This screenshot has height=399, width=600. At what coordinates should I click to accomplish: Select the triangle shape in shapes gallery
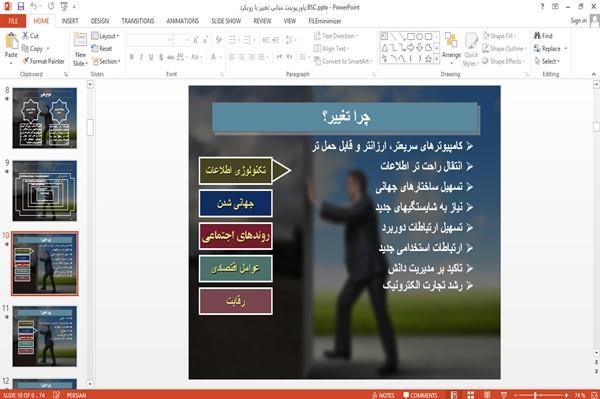pyautogui.click(x=385, y=48)
